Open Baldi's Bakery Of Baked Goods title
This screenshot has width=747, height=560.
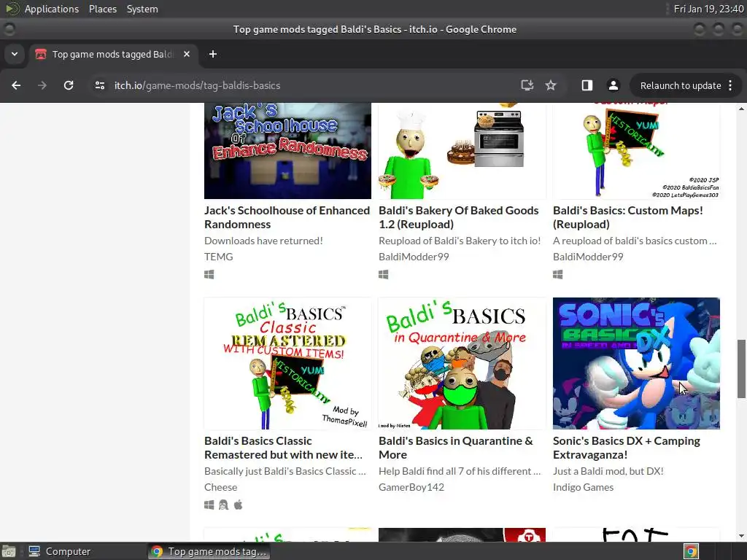tap(459, 217)
